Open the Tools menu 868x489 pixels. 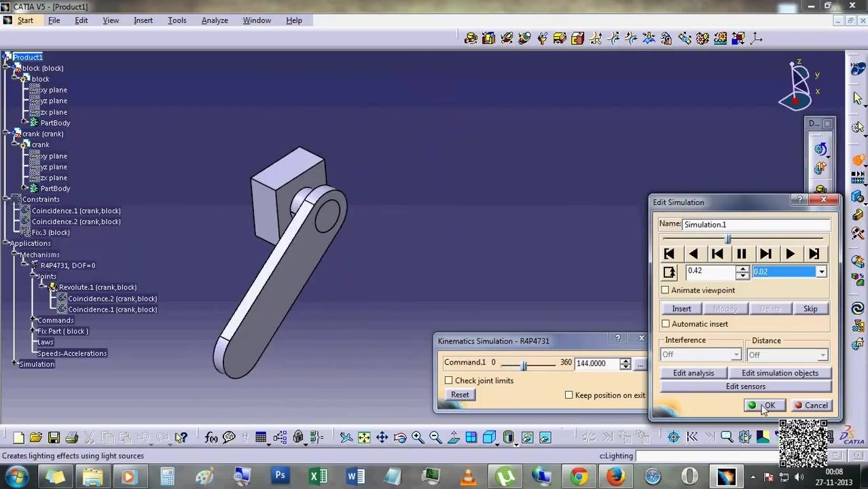(x=177, y=20)
